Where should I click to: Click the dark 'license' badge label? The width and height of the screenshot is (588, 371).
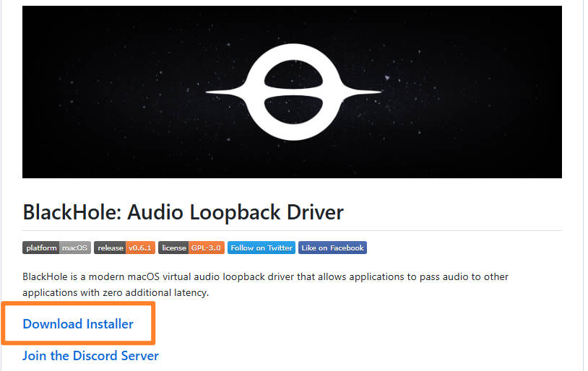click(173, 248)
